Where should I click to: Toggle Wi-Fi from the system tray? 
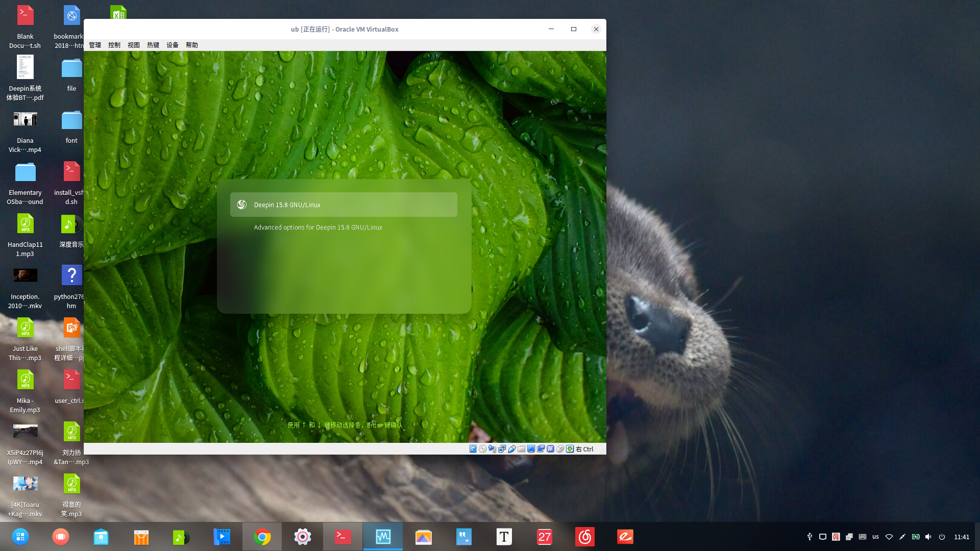[889, 537]
